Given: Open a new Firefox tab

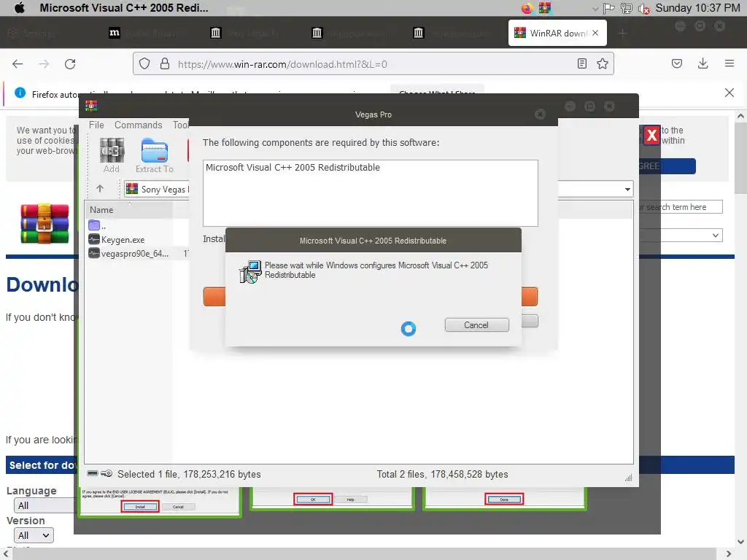Looking at the screenshot, I should tap(623, 33).
